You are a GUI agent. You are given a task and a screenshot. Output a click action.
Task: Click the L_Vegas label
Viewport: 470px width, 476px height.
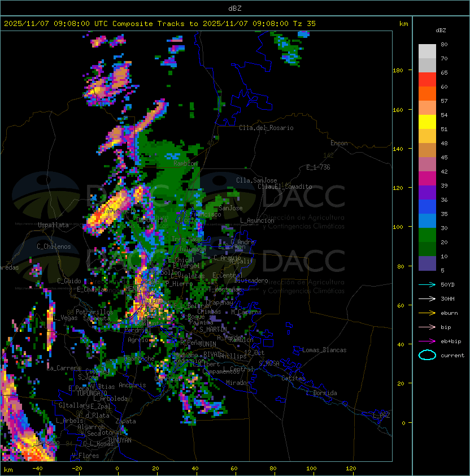(x=65, y=318)
